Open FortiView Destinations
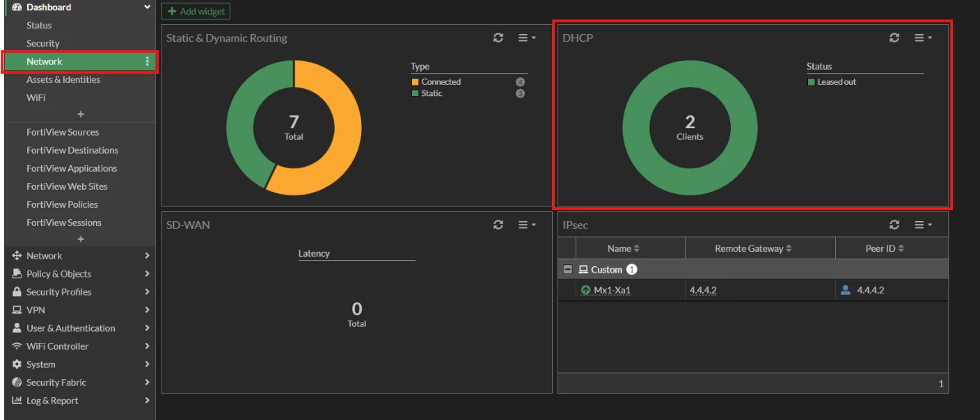 click(72, 150)
